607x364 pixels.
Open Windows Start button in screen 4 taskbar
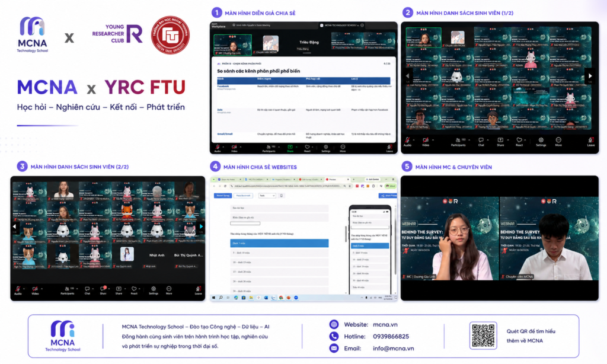tap(213, 298)
